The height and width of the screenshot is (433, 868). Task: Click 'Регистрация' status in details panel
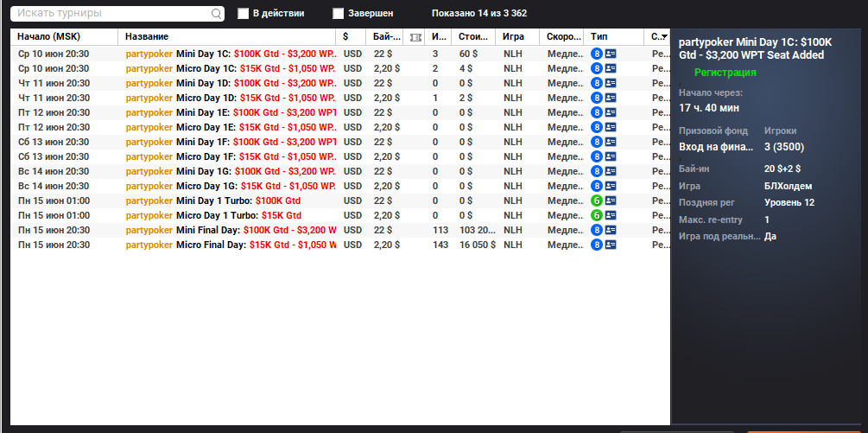pos(725,73)
